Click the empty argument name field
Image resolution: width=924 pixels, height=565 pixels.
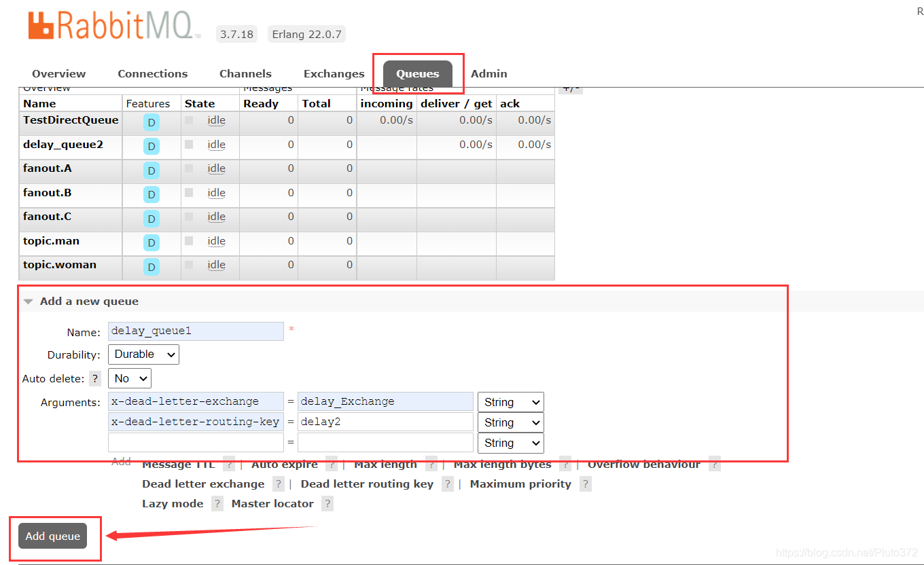coord(196,442)
